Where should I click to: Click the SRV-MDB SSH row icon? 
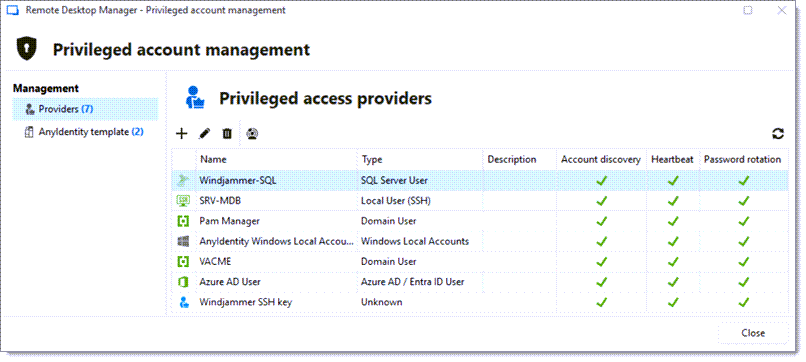click(183, 201)
